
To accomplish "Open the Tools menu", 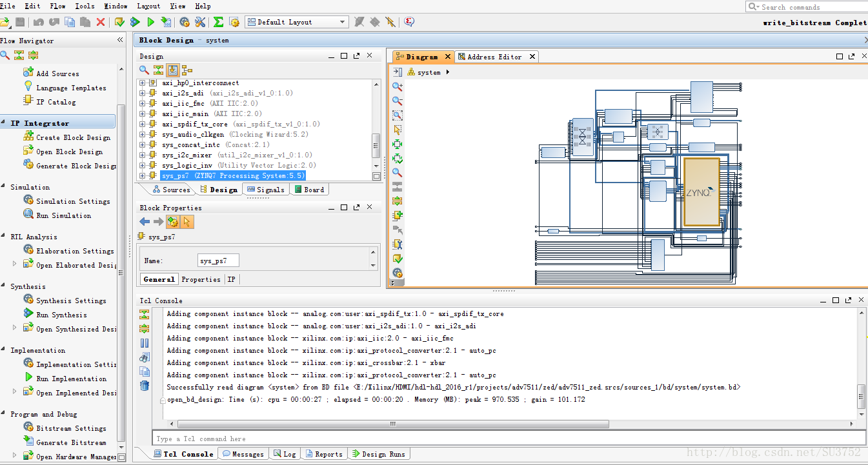I will point(85,6).
